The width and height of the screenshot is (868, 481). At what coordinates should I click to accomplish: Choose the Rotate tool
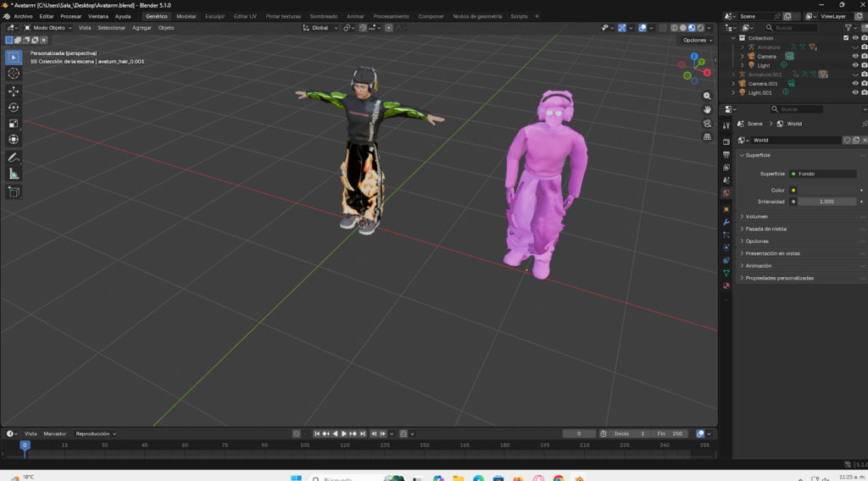14,108
